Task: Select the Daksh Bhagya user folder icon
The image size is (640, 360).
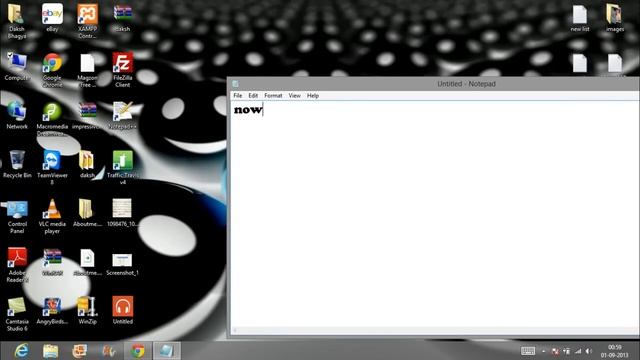Action: click(x=17, y=20)
